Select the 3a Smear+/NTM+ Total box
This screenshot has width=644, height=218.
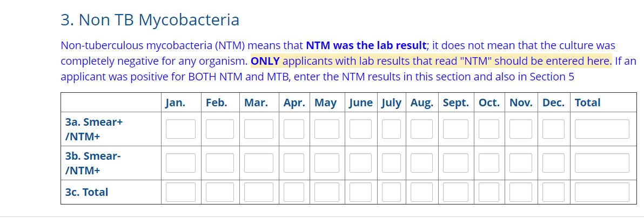point(602,129)
